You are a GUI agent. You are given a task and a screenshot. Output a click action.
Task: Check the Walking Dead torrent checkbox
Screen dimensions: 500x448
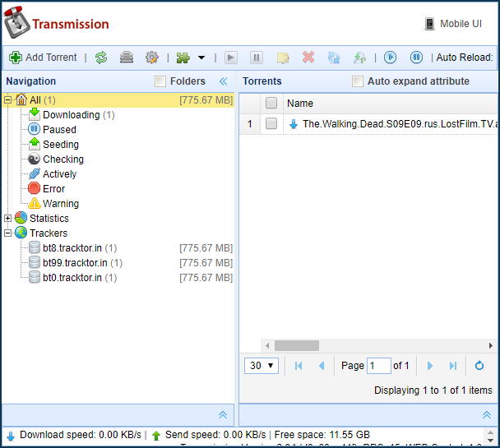(271, 123)
